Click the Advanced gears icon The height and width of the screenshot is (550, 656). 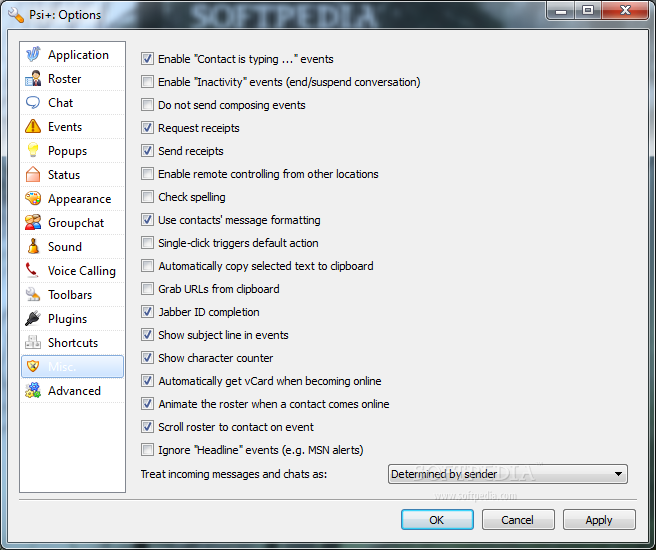(x=33, y=391)
